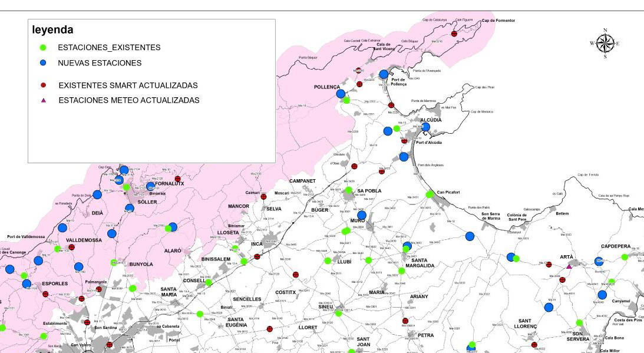Select the blue station marker beside Capdepera

599,261
